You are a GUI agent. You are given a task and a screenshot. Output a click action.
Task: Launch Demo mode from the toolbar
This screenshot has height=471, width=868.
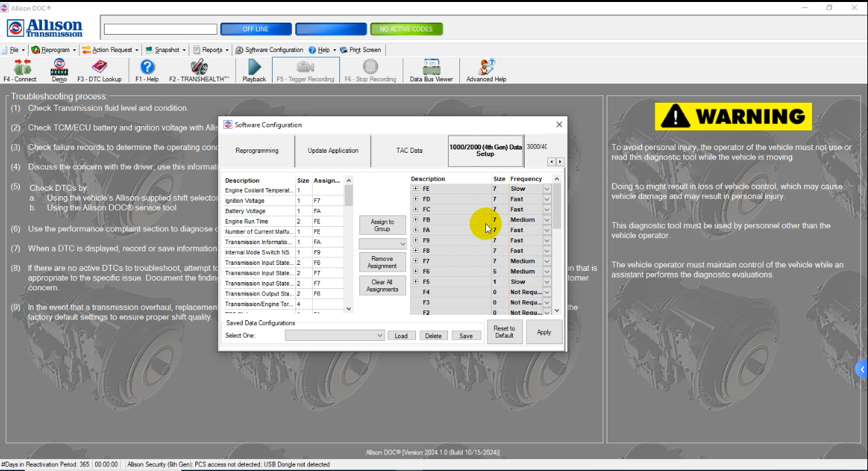tap(59, 70)
